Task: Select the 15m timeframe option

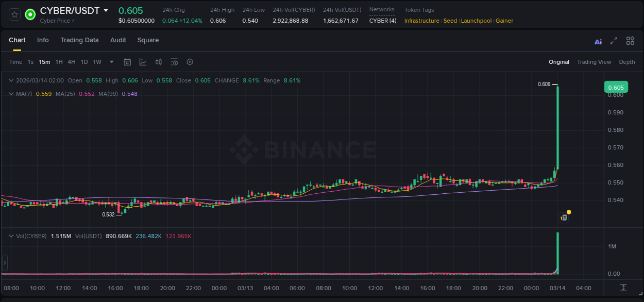Action: point(44,62)
